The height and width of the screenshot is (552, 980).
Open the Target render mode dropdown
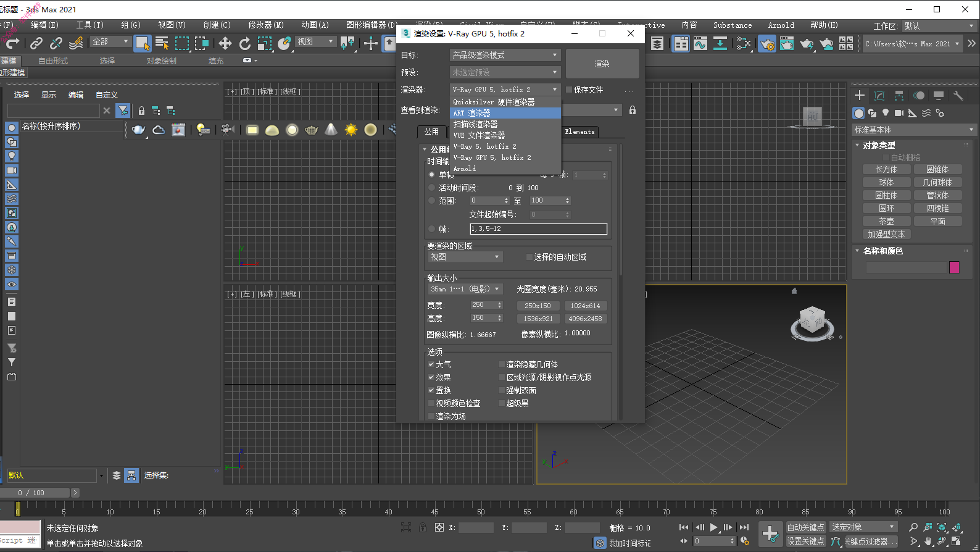pos(505,55)
